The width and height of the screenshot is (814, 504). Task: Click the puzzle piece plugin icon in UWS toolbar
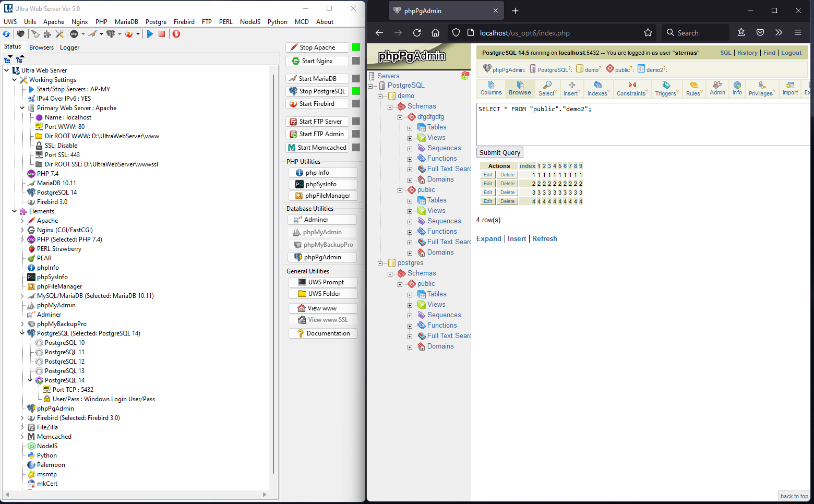[47, 34]
